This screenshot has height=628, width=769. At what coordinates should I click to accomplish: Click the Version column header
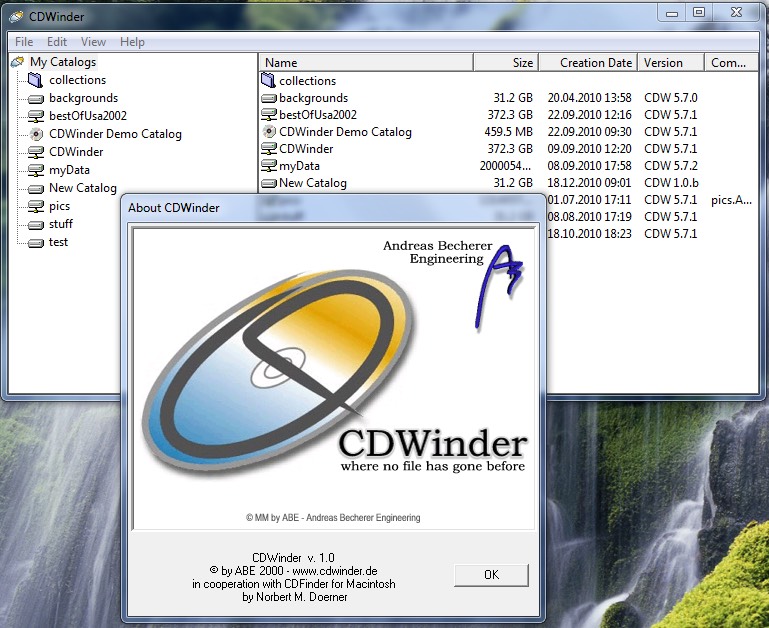point(670,62)
